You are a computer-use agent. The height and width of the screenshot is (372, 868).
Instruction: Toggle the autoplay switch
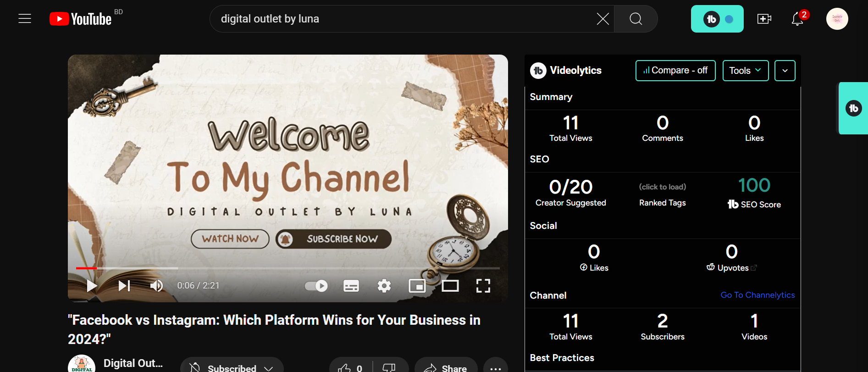click(316, 286)
